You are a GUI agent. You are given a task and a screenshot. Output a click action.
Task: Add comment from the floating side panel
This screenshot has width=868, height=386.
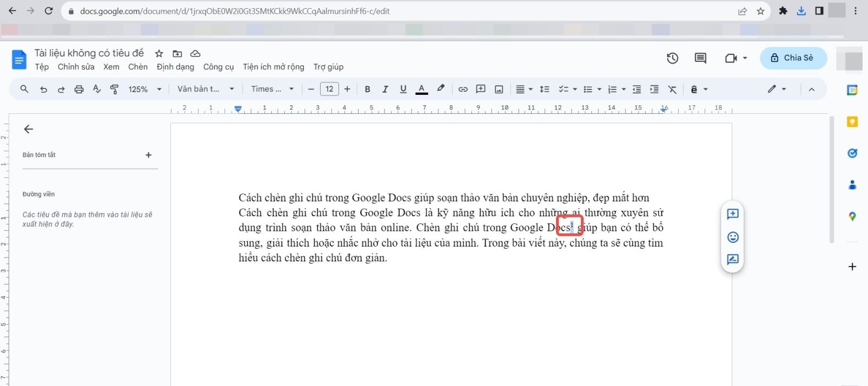(x=733, y=214)
